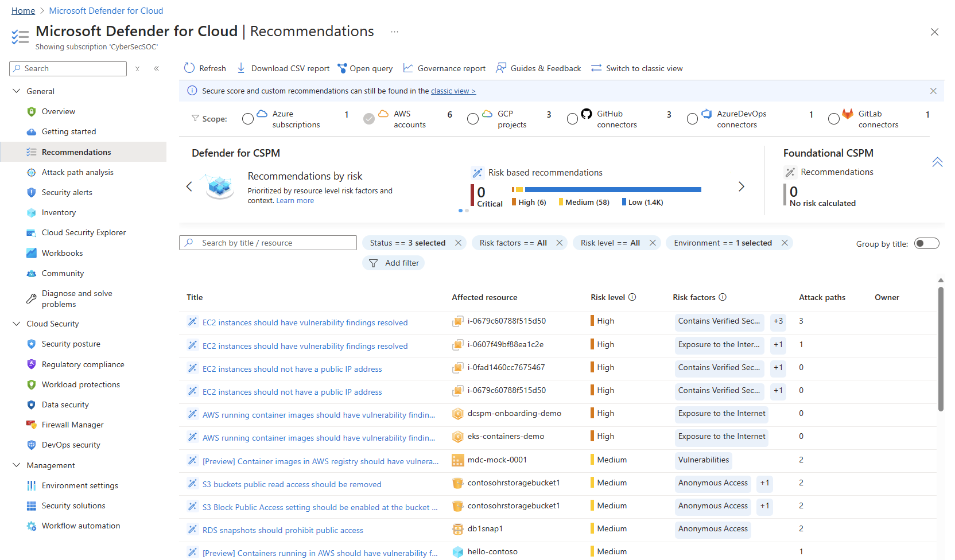Go to next Defender CSPM card
955x560 pixels.
coord(742,186)
